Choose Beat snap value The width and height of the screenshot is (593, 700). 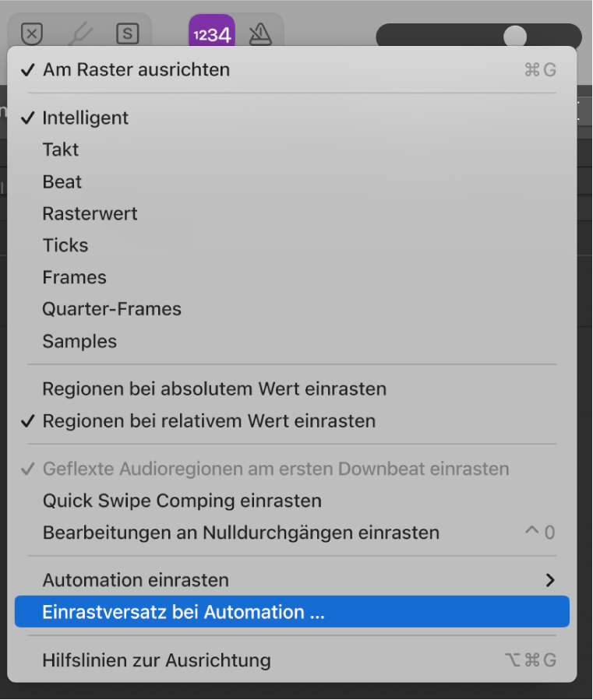click(x=62, y=181)
